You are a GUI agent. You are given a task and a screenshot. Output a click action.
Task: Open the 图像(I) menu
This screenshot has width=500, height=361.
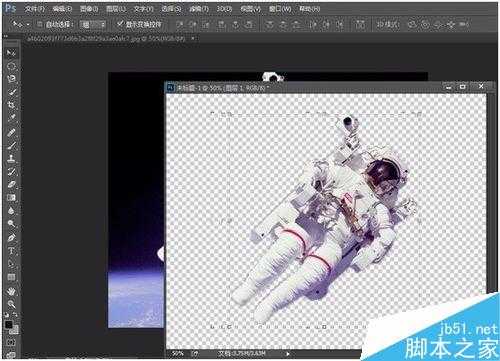point(89,9)
